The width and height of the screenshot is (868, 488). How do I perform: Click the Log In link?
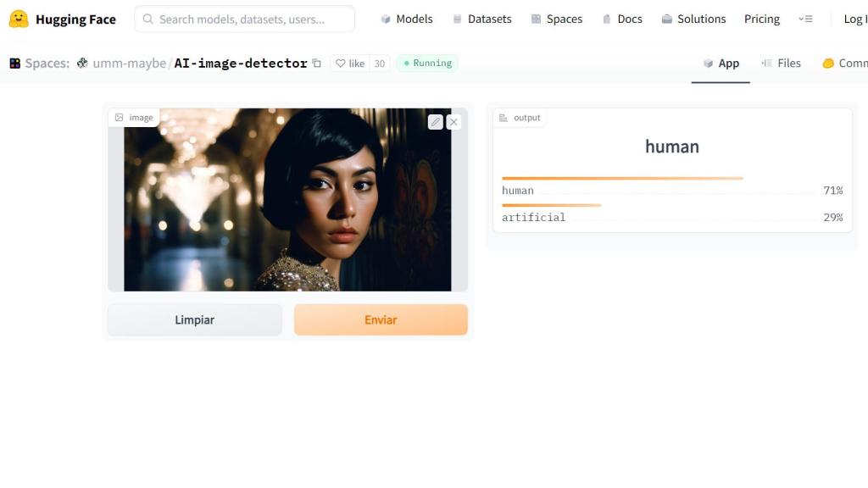click(855, 19)
